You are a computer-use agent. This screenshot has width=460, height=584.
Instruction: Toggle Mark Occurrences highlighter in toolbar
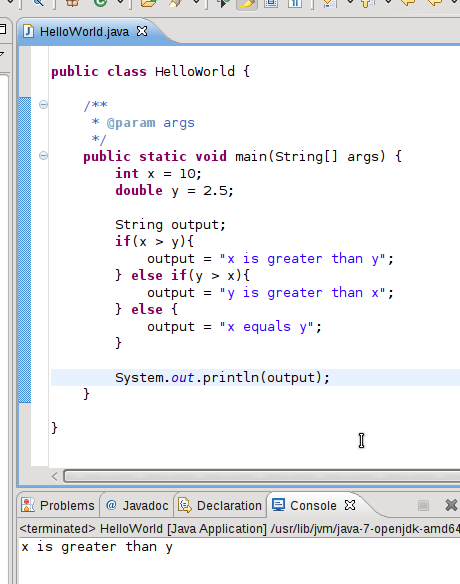247,3
